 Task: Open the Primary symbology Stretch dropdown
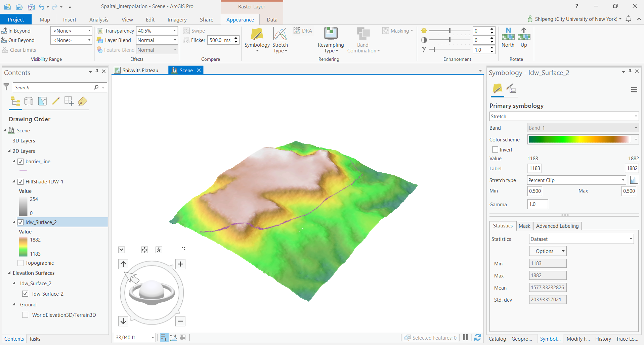[x=564, y=117]
